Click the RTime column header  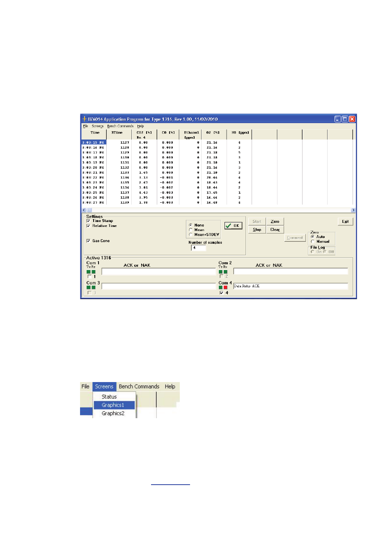pos(119,135)
